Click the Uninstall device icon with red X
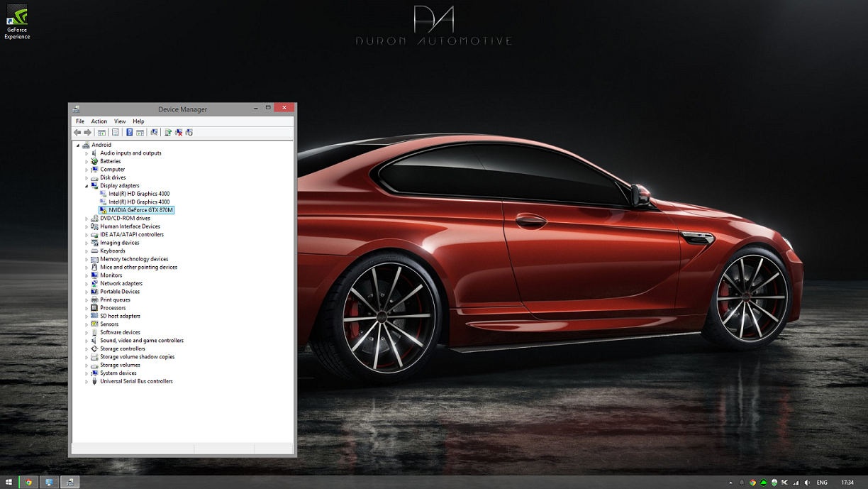Screen dimensions: 868x489 179,132
